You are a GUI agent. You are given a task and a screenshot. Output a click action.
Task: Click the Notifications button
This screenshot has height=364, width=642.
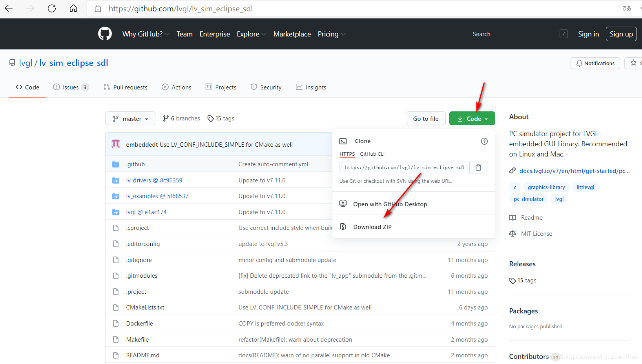click(595, 63)
